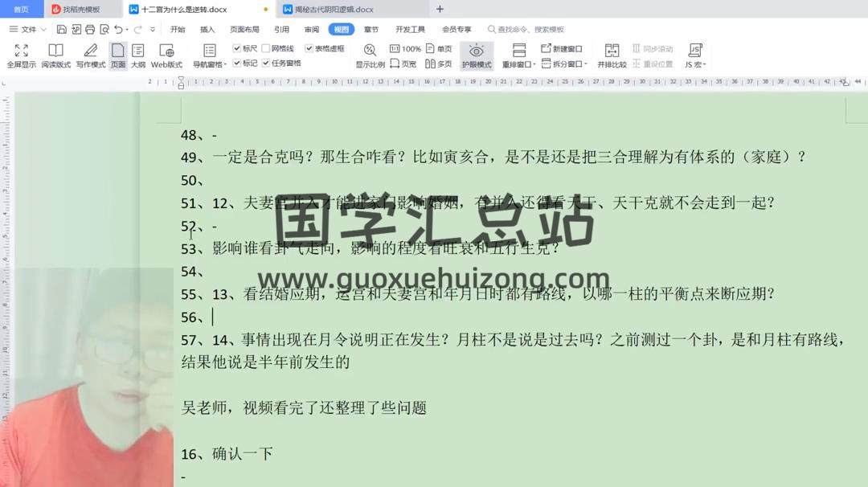Viewport: 868px width, 487px height.
Task: Select the 页面 page view
Action: [x=118, y=55]
